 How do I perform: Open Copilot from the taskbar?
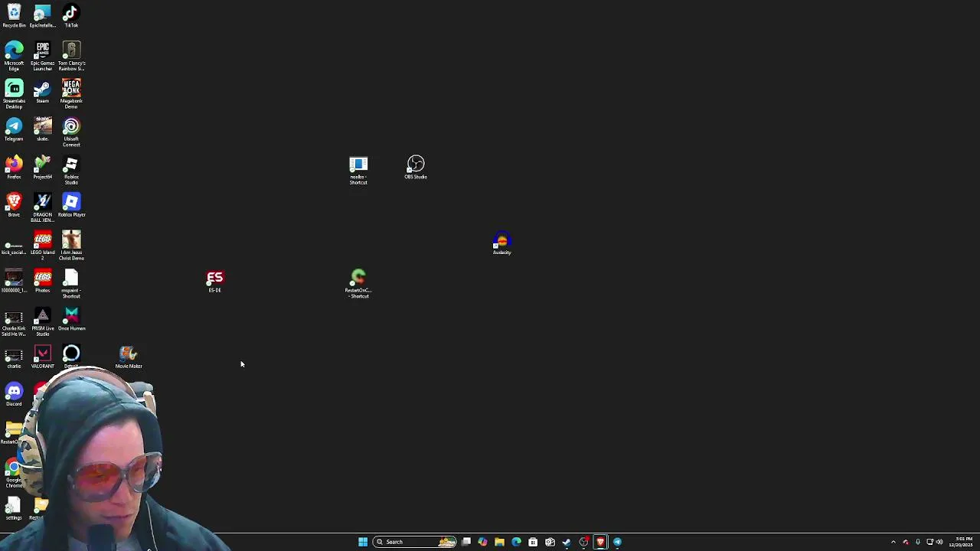point(482,542)
